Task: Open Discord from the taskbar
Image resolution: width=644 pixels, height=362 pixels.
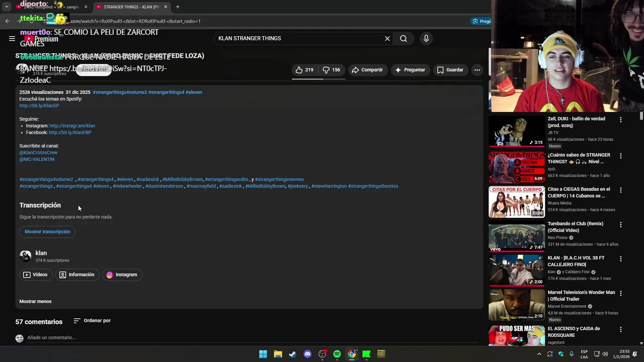Action: 307,354
